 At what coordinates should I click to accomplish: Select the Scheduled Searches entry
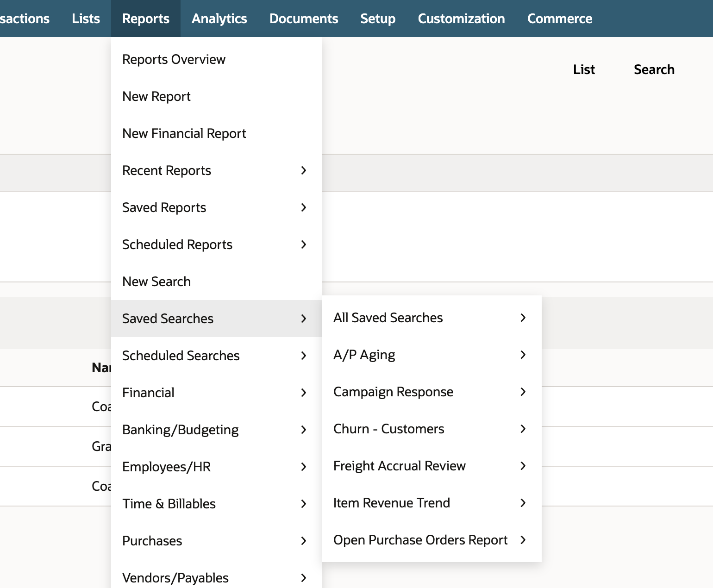pos(217,356)
